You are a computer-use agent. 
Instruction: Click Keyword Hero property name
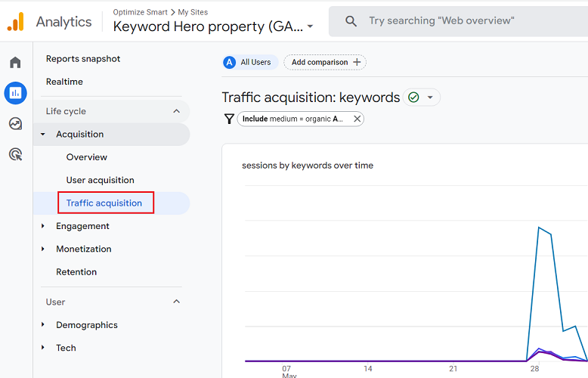click(x=208, y=26)
